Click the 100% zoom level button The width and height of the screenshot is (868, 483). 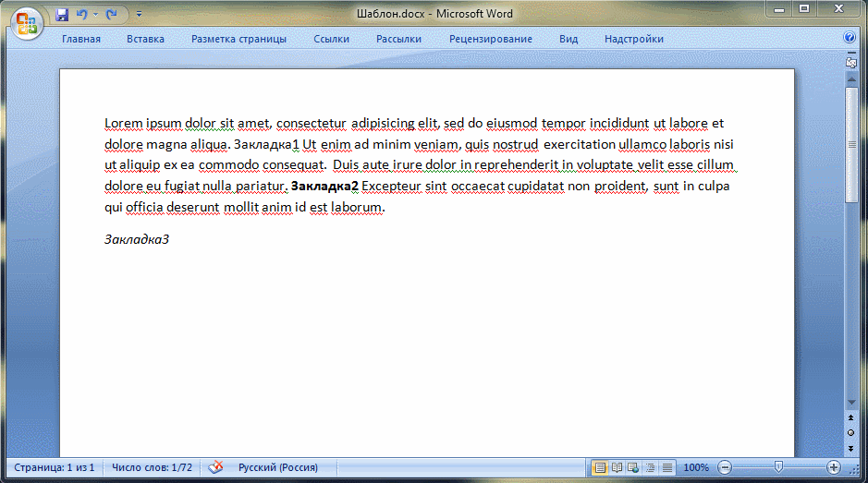click(696, 467)
